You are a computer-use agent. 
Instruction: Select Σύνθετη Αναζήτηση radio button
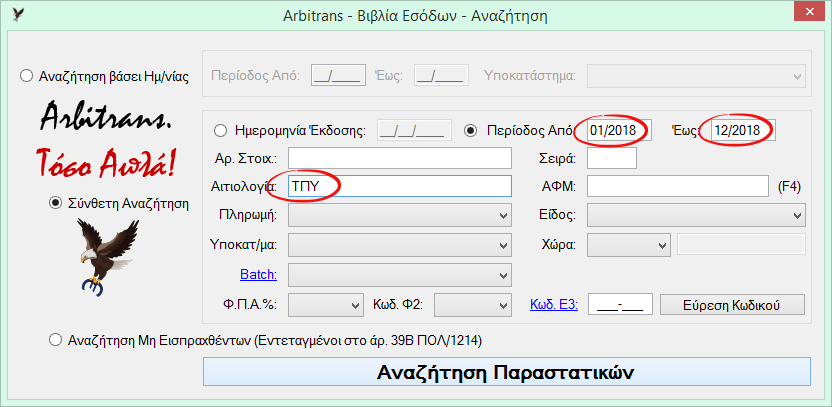coord(54,203)
